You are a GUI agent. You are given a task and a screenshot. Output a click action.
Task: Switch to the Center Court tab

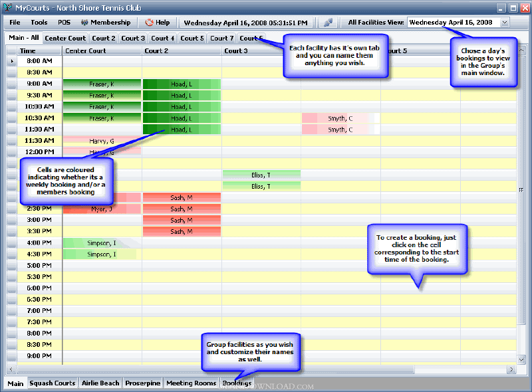click(65, 39)
